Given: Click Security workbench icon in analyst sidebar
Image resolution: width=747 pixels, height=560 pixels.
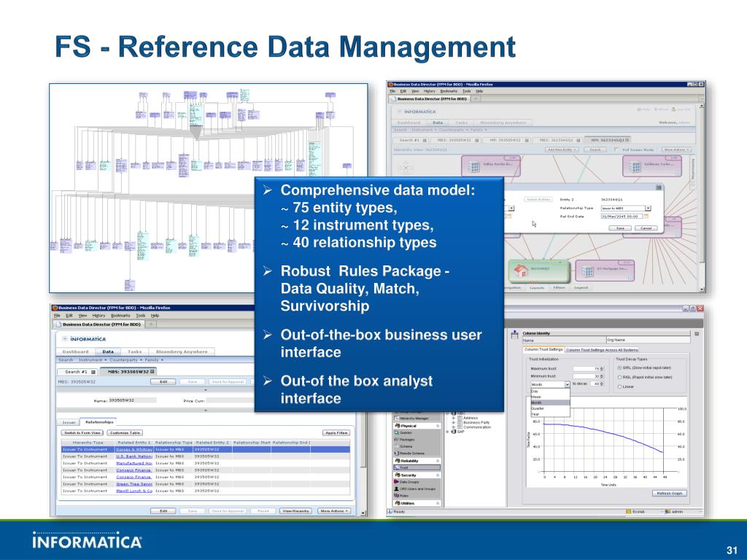Looking at the screenshot, I should tap(398, 475).
